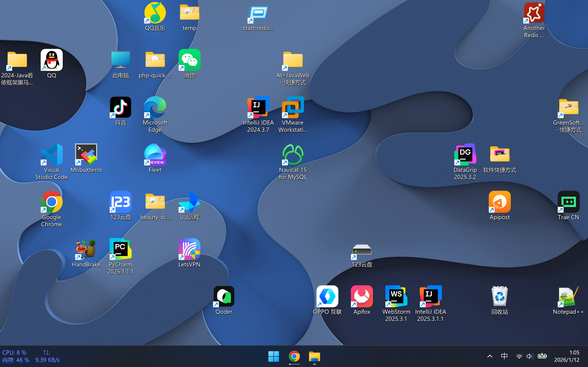Select the OPPO 互联 icon
This screenshot has height=367, width=588.
coord(327,296)
